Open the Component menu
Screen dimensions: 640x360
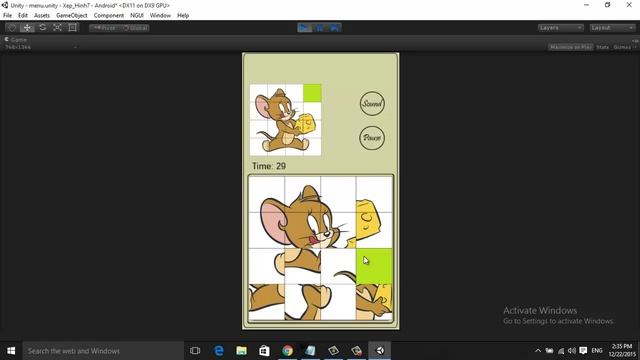[x=109, y=15]
